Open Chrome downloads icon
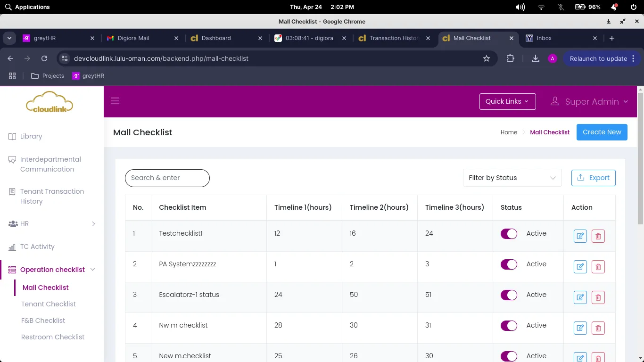Screen dimensions: 644x362 (535, 58)
